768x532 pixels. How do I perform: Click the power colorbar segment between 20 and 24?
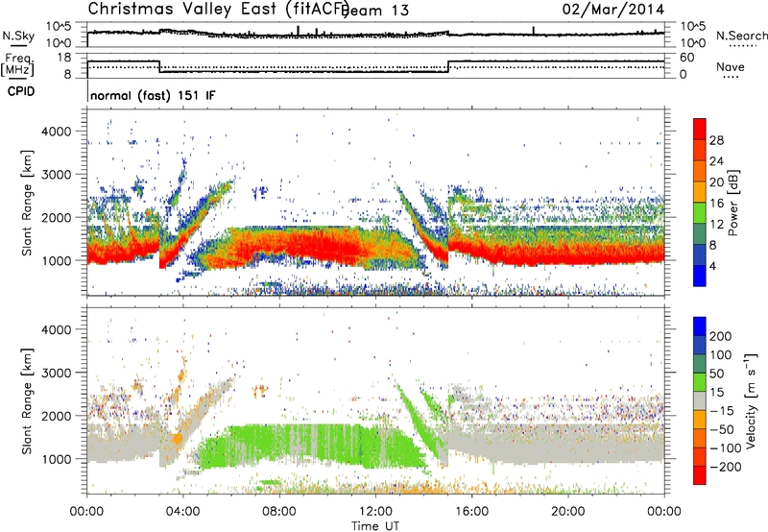tap(700, 171)
